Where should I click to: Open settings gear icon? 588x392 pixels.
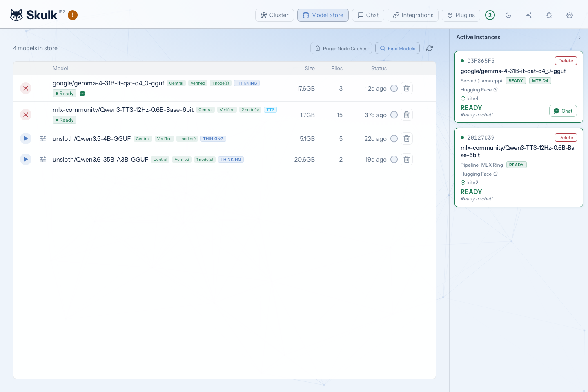[570, 15]
